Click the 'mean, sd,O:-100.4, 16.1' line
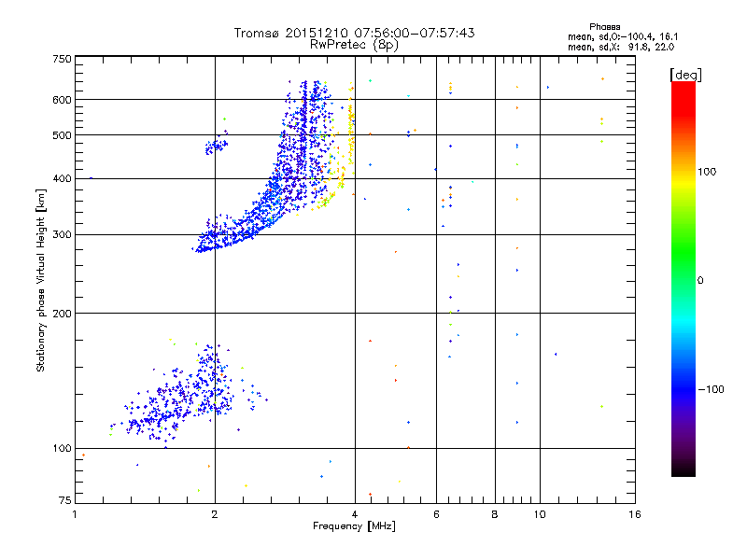747x560 pixels. [623, 36]
